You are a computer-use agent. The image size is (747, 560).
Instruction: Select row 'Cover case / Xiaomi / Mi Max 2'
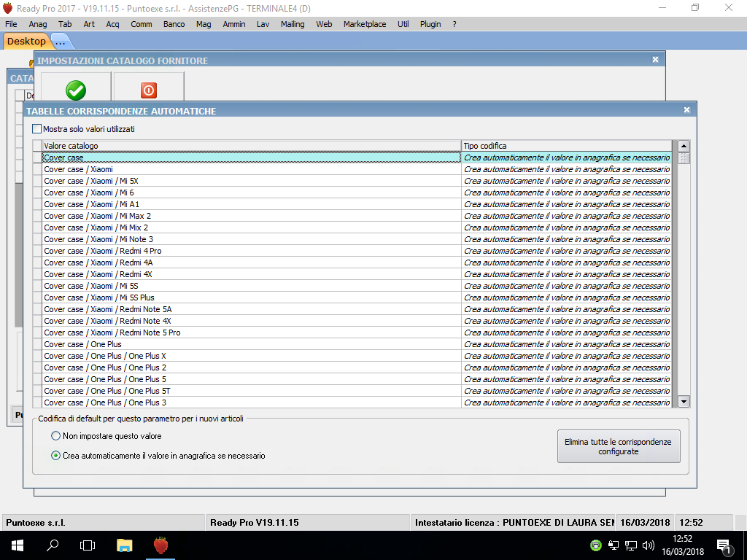click(252, 216)
